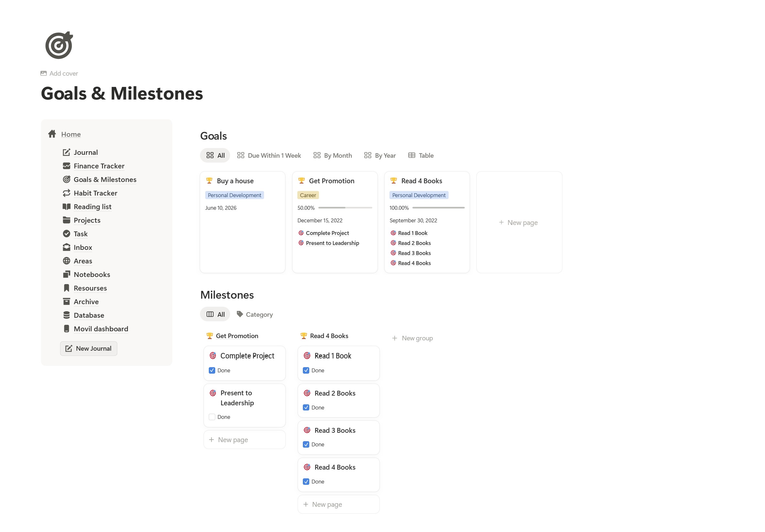
Task: Open the Reading list link
Action: 93,207
